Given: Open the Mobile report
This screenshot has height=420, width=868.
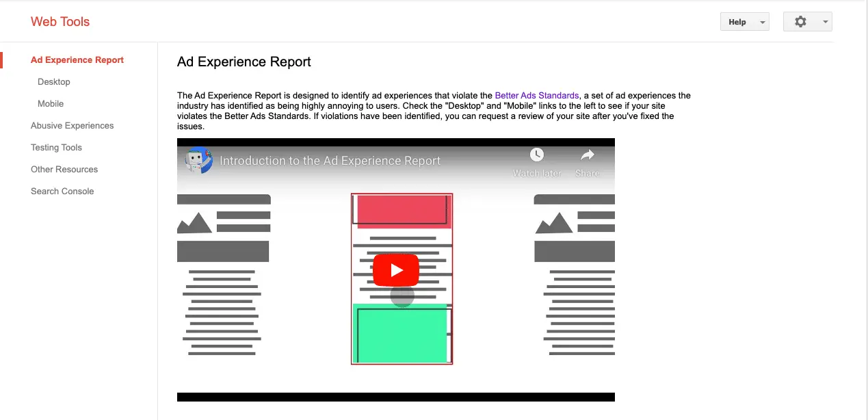Looking at the screenshot, I should (x=51, y=104).
